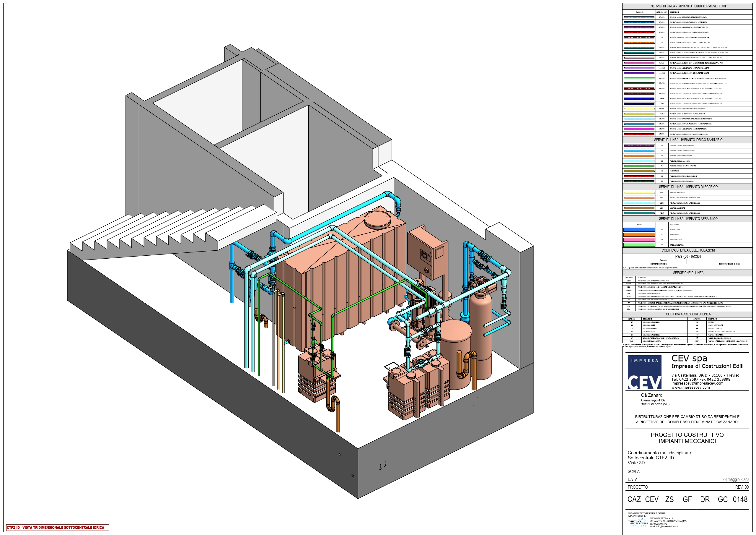The height and width of the screenshot is (535, 756).
Task: Click the 'Diametro Nominale' callout label
Action: coord(658,264)
